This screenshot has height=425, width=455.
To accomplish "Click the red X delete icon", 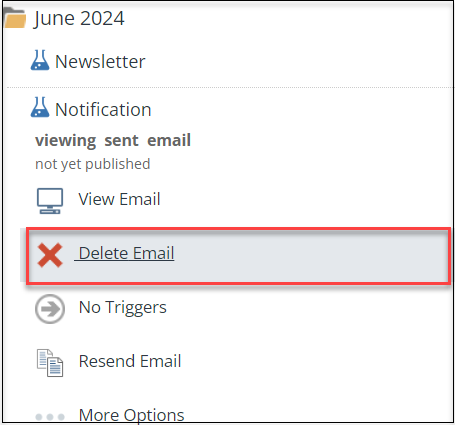I will coord(50,255).
